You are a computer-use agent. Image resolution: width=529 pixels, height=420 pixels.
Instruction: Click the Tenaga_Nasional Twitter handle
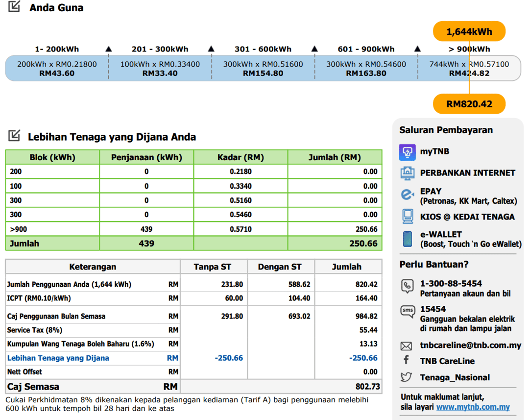[x=455, y=377]
